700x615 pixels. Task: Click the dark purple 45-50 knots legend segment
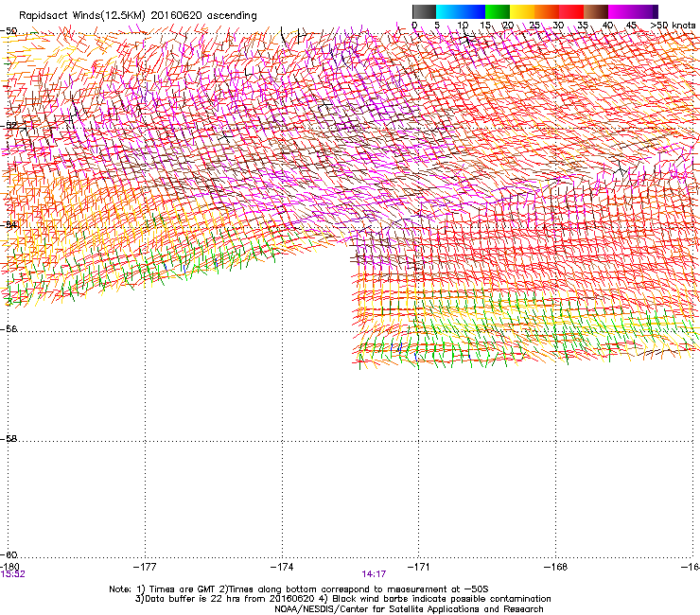645,11
